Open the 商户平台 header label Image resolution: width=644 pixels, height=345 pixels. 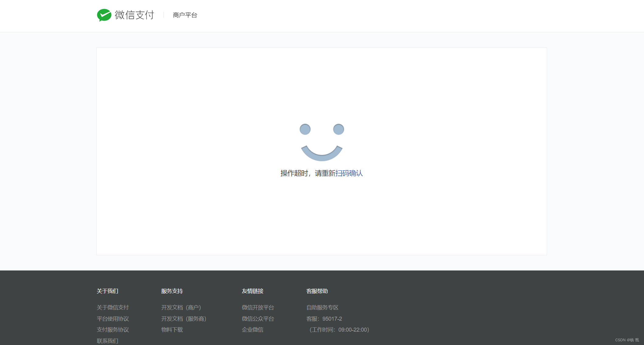(185, 15)
